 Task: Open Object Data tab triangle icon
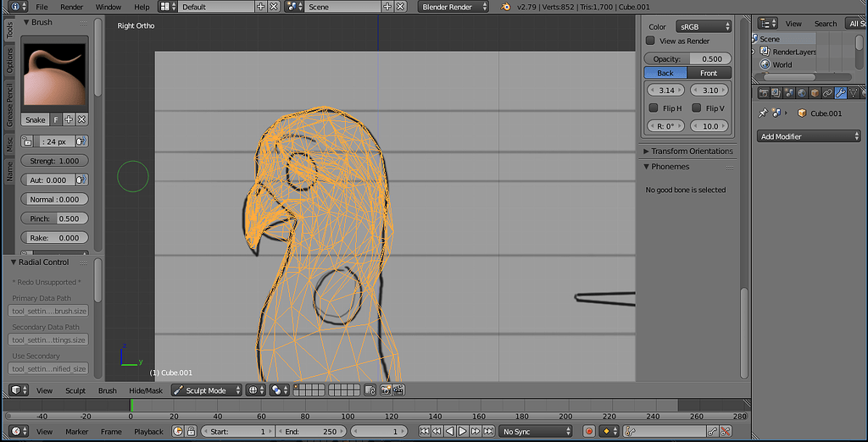pyautogui.click(x=854, y=93)
